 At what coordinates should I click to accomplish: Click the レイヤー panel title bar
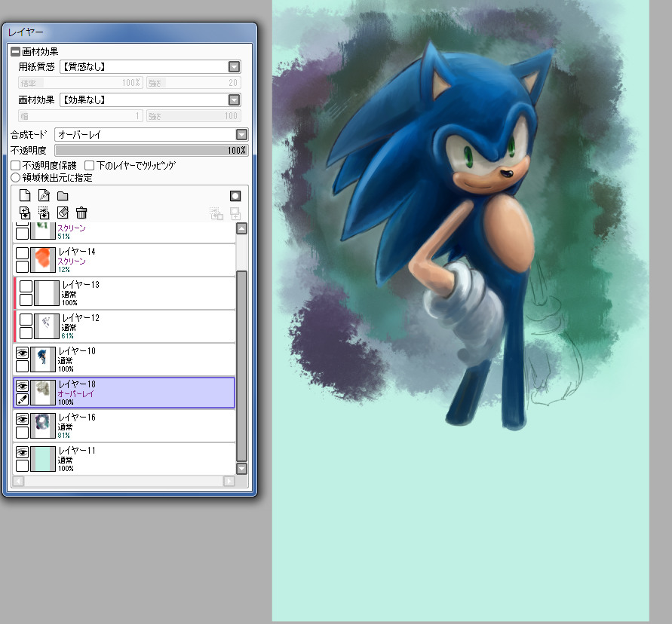130,32
